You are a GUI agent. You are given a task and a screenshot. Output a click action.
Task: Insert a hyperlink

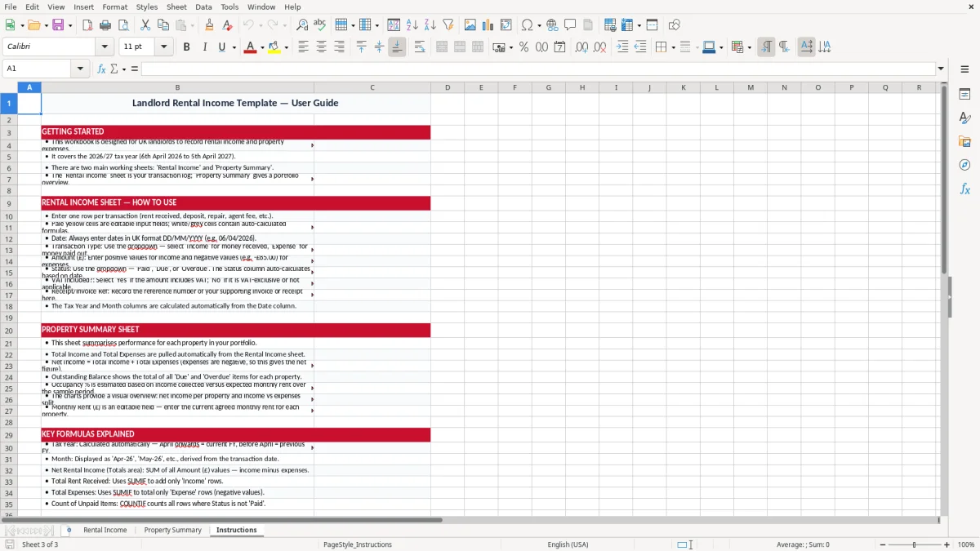552,25
